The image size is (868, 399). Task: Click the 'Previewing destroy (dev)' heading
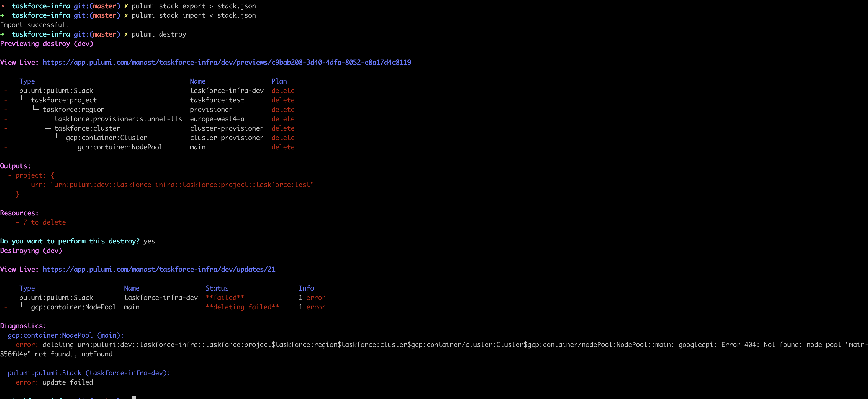click(x=47, y=43)
